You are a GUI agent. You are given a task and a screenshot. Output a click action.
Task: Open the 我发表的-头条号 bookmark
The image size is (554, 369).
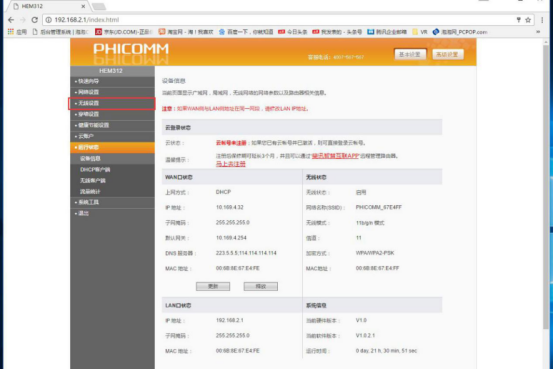click(x=337, y=32)
